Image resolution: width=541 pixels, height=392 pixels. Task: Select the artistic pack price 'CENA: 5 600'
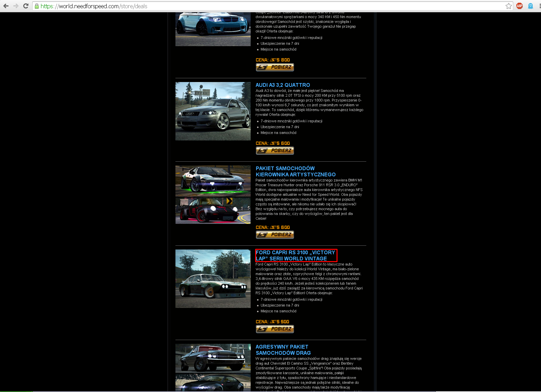[x=273, y=227]
